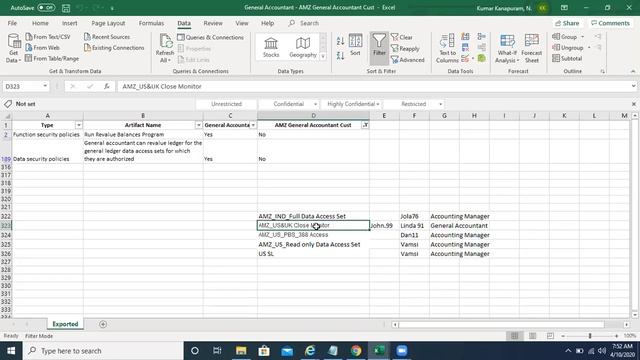Viewport: 640px width, 360px height.
Task: Select the Stocks data type
Action: pos(271,47)
